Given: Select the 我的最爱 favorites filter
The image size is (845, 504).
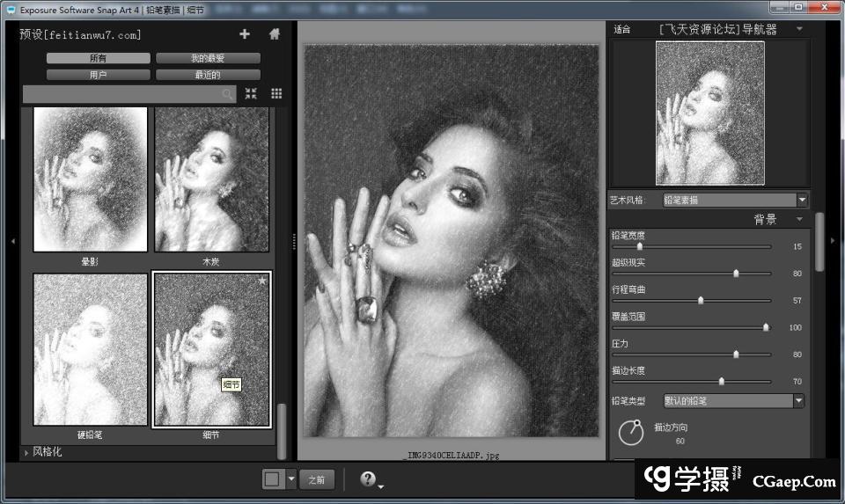Looking at the screenshot, I should 208,58.
